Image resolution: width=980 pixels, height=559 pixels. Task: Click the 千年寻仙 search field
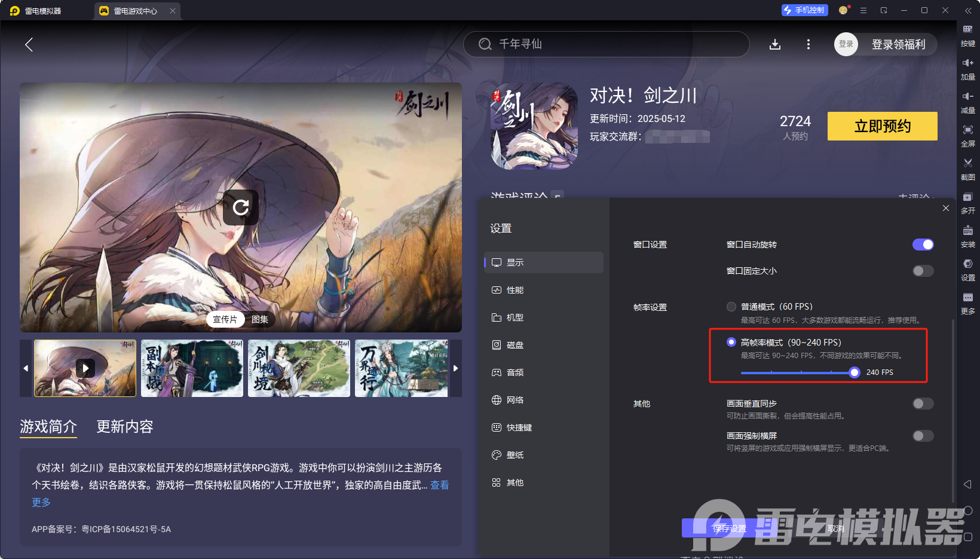605,44
